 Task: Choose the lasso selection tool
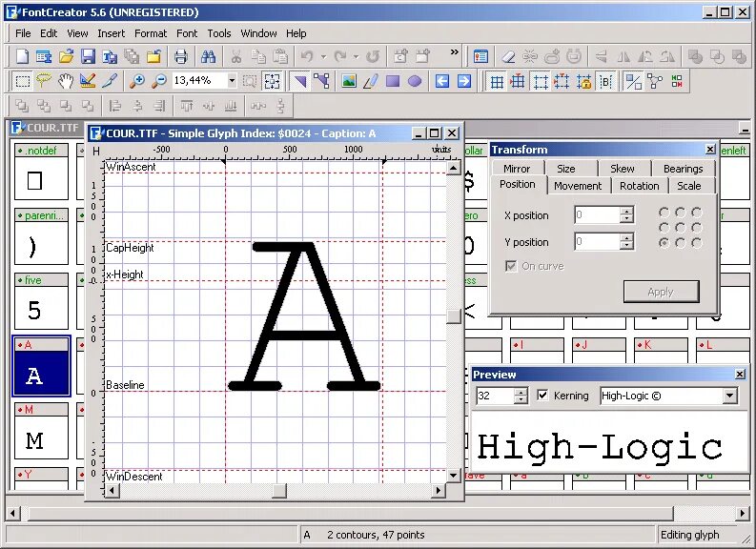(x=44, y=81)
